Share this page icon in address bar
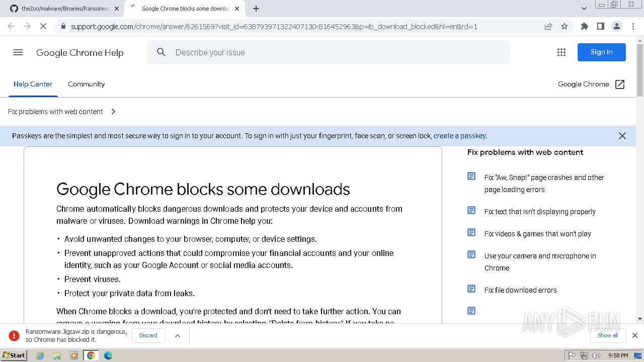 pyautogui.click(x=548, y=26)
